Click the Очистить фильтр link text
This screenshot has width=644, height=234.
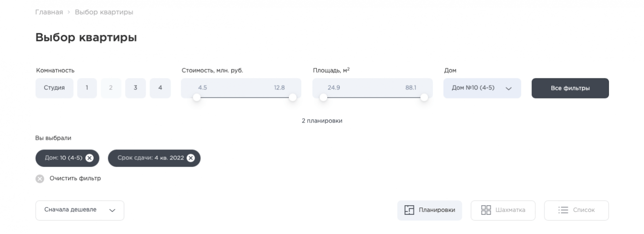(x=75, y=179)
